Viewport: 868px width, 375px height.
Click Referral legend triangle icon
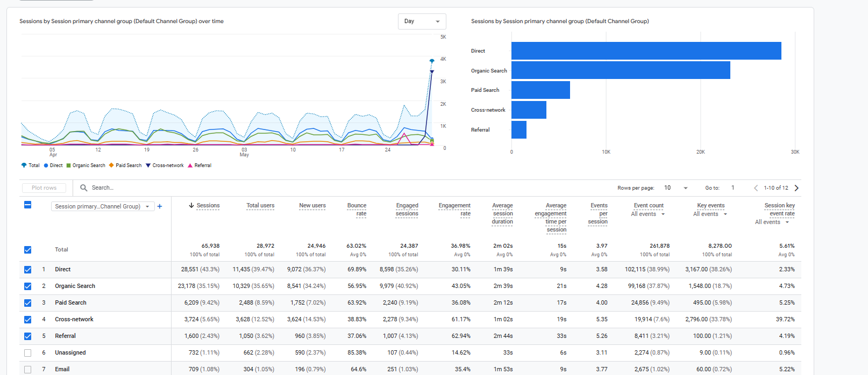190,165
